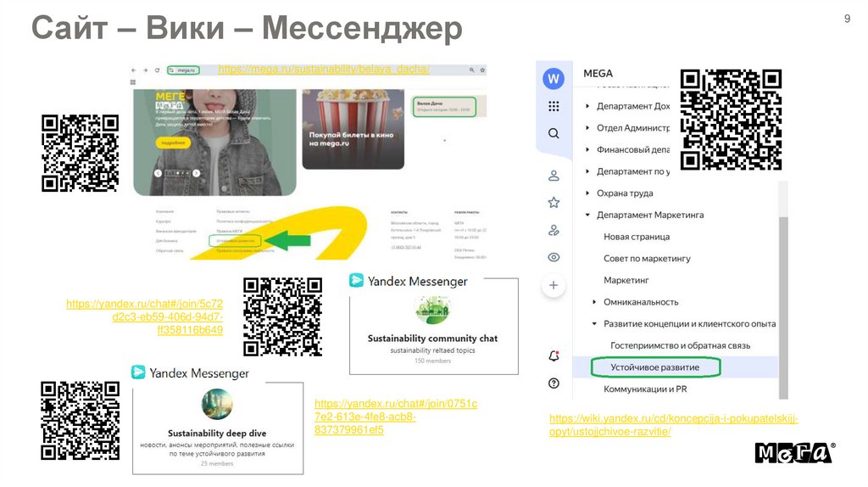Click the blue W avatar in wiki sidebar

(554, 79)
